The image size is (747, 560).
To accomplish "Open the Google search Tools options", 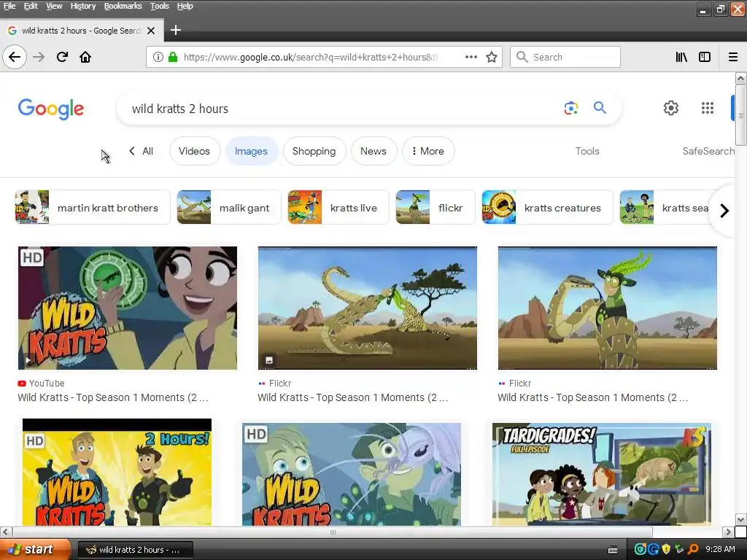I will coord(587,151).
